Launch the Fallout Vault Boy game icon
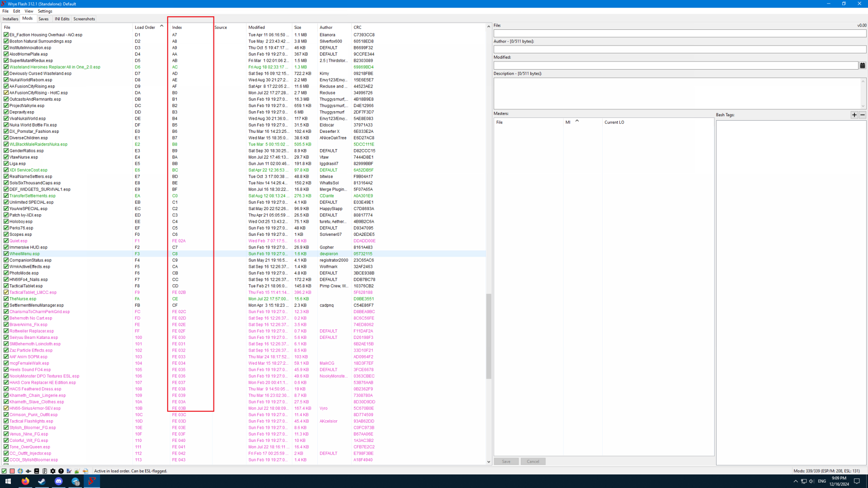The width and height of the screenshot is (868, 488). tap(20, 471)
